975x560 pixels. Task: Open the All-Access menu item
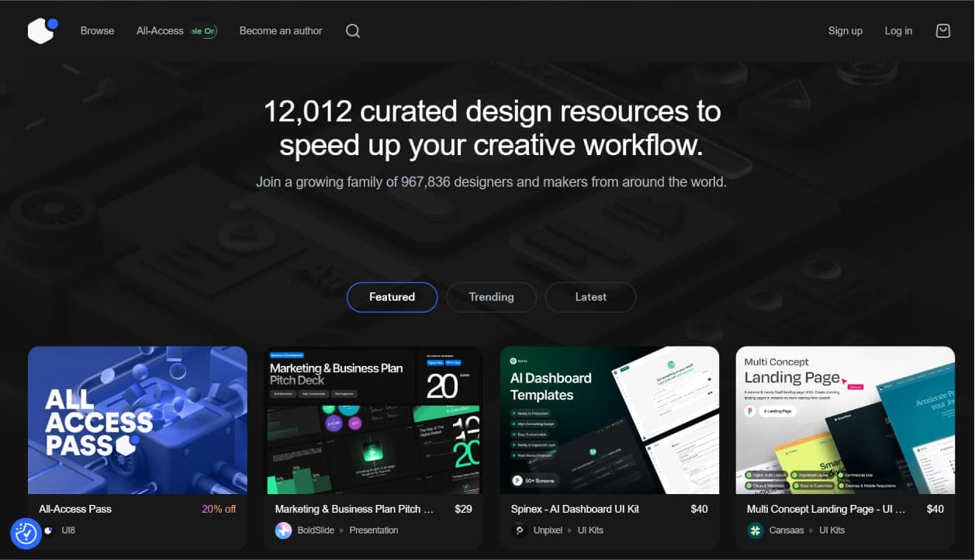(x=161, y=31)
